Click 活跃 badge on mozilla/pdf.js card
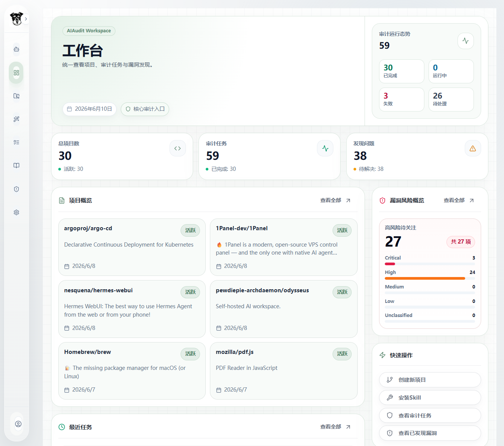This screenshot has height=446, width=504. click(342, 354)
